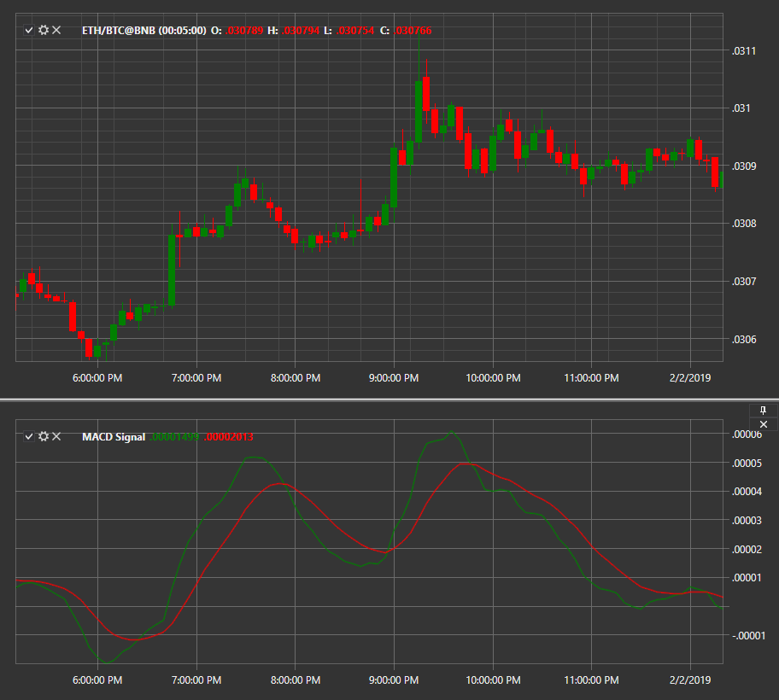Click the Open value .030789
This screenshot has height=700, width=779.
coord(244,30)
